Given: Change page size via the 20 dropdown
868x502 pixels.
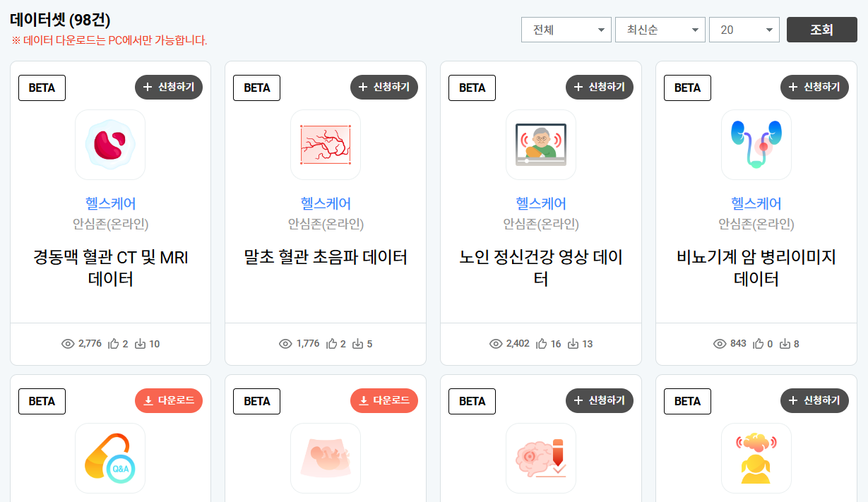Looking at the screenshot, I should 743,30.
